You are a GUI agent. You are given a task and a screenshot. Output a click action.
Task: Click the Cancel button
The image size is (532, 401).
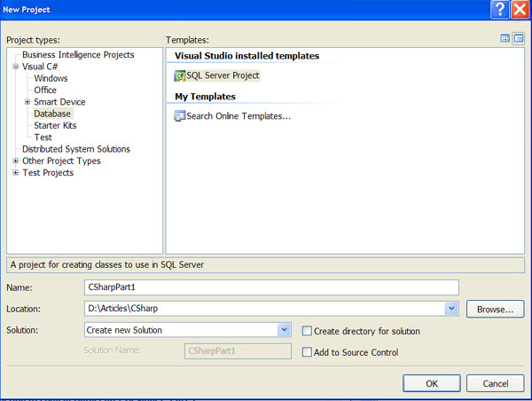(496, 383)
